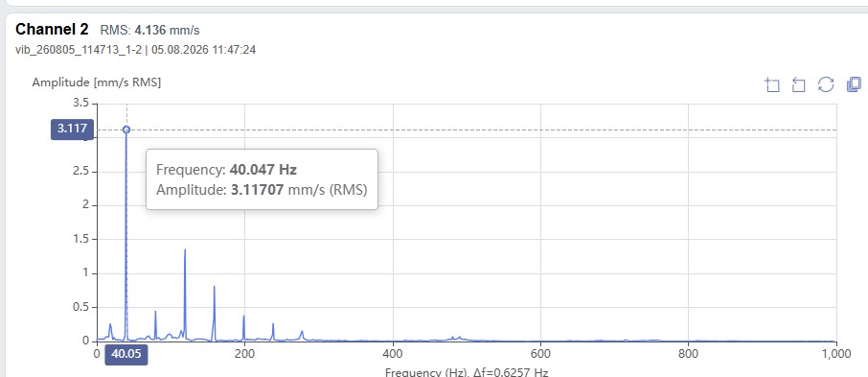Click the spectrum peak near 200 Hz
Viewport: 868px width, 377px height.
tap(243, 317)
